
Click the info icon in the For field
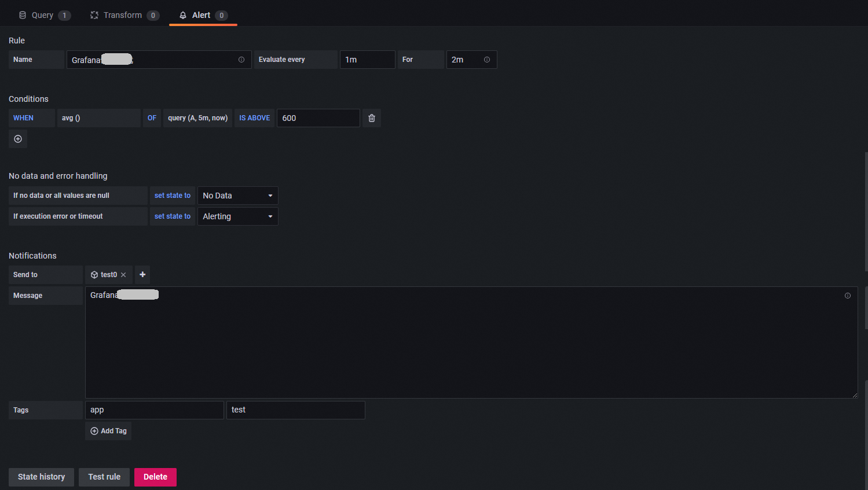point(487,60)
